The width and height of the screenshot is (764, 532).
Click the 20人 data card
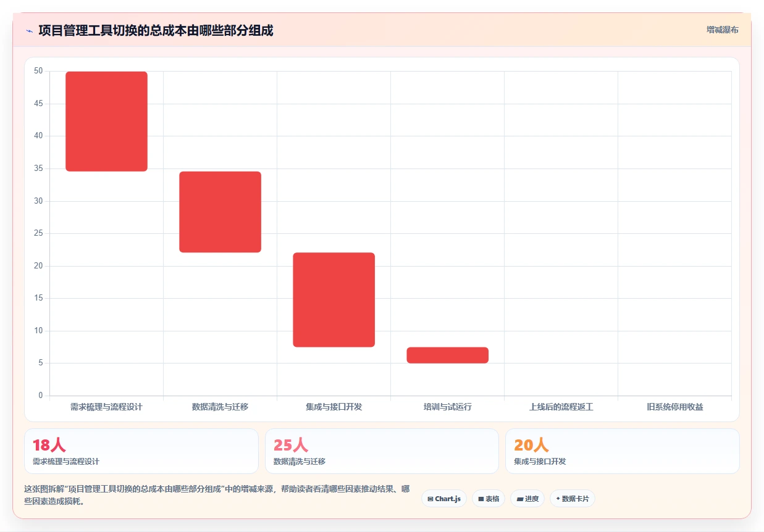tap(622, 451)
